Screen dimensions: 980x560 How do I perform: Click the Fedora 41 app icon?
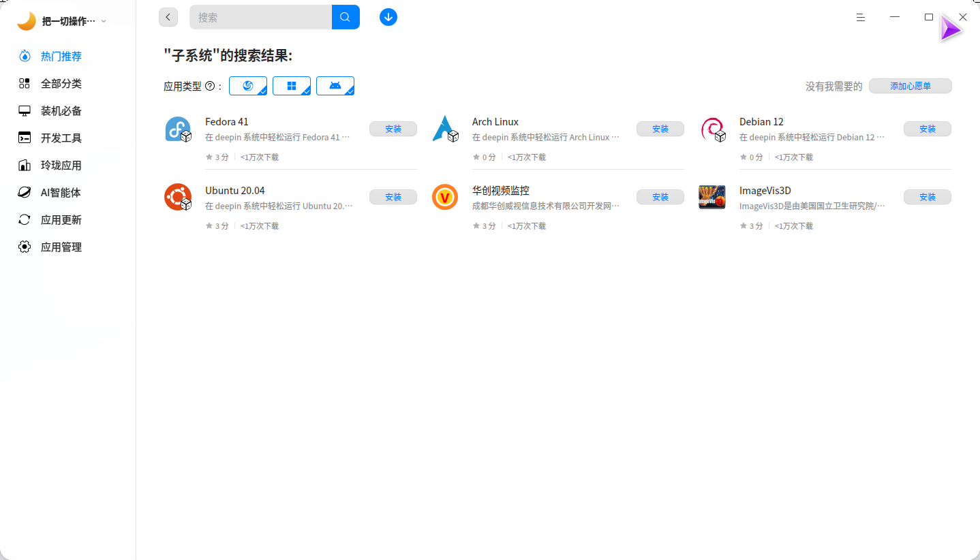[x=178, y=129]
